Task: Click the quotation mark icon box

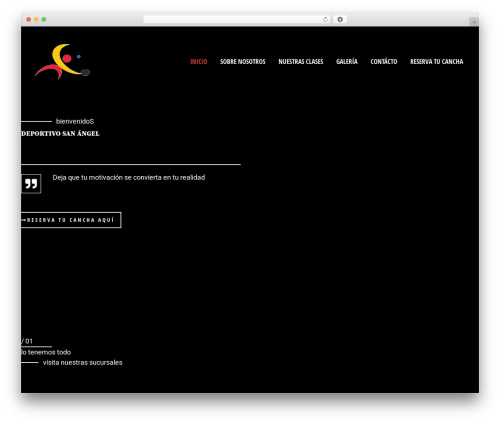Action: pos(31,184)
